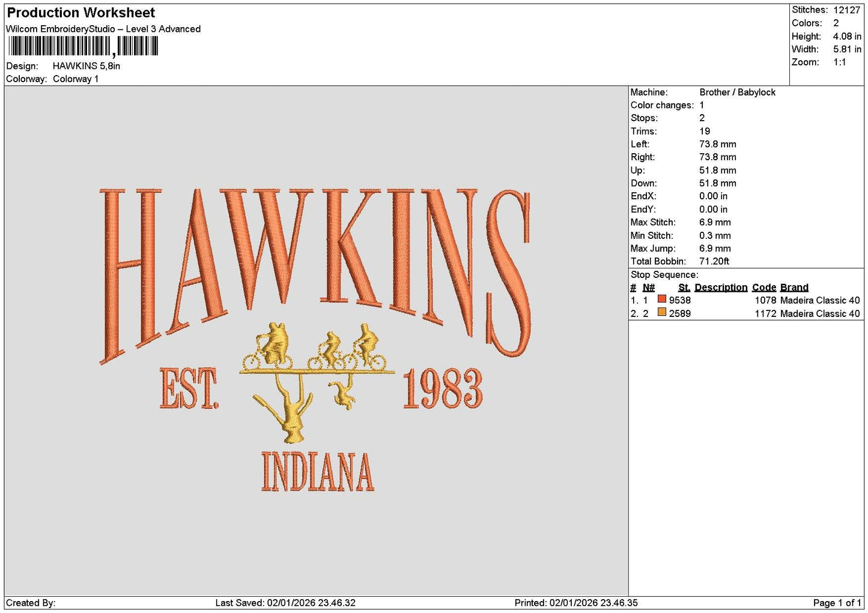The image size is (868, 613).
Task: Click the 'Stops:' label
Action: click(x=644, y=118)
